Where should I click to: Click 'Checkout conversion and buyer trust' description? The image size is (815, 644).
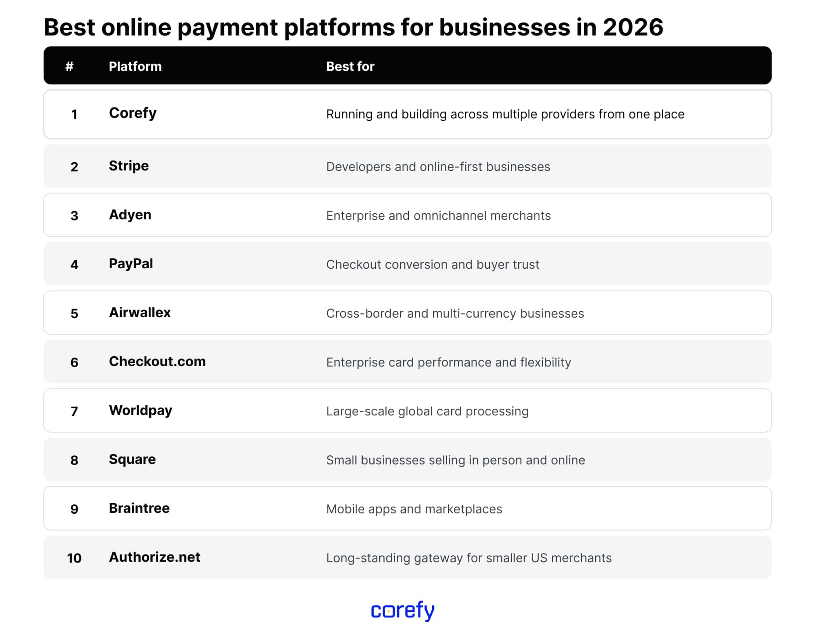click(433, 265)
